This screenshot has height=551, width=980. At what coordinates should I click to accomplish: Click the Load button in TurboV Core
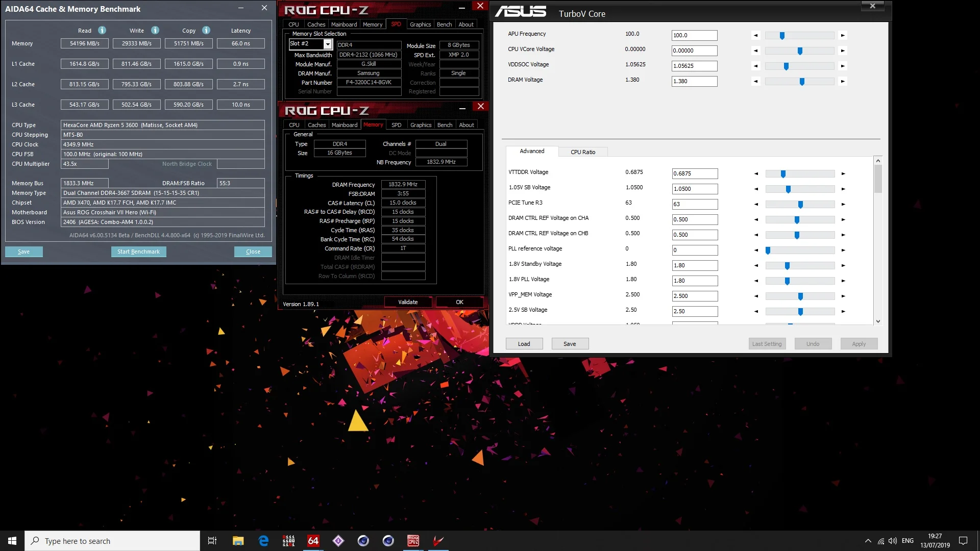click(524, 344)
